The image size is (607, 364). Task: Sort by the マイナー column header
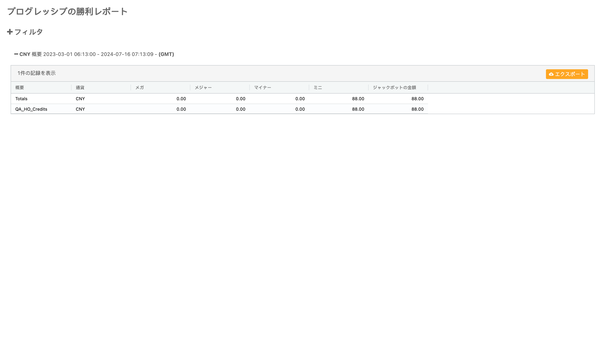coord(263,88)
